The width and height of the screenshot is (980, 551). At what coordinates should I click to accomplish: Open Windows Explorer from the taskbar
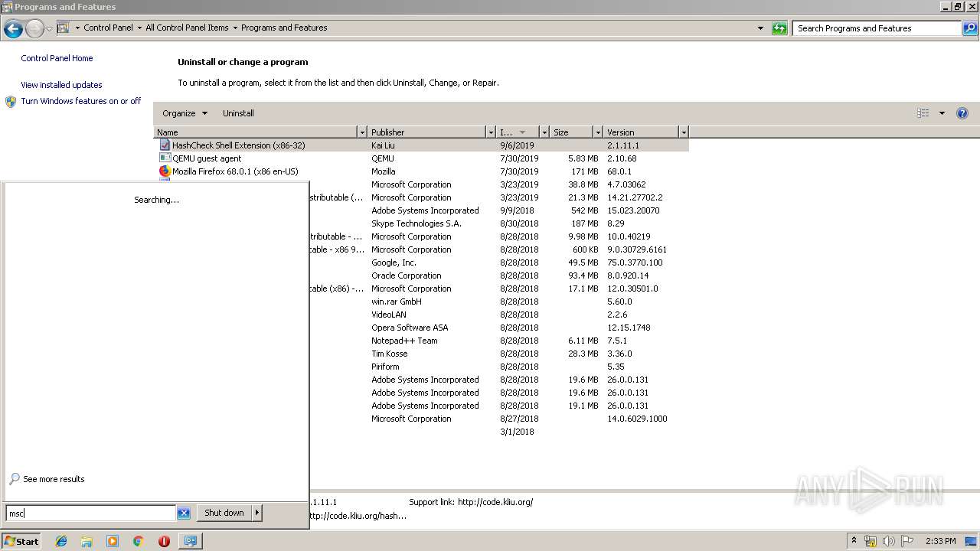tap(87, 541)
